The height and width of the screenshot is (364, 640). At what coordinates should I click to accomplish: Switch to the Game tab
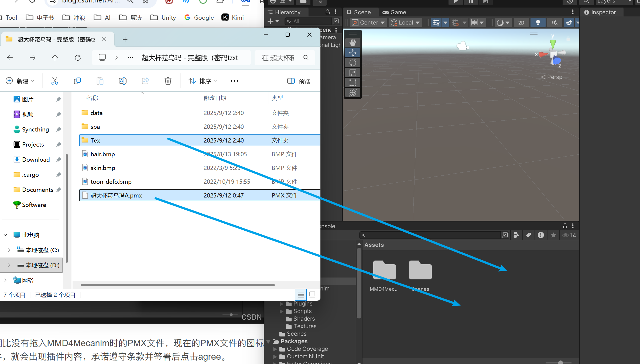(x=394, y=12)
